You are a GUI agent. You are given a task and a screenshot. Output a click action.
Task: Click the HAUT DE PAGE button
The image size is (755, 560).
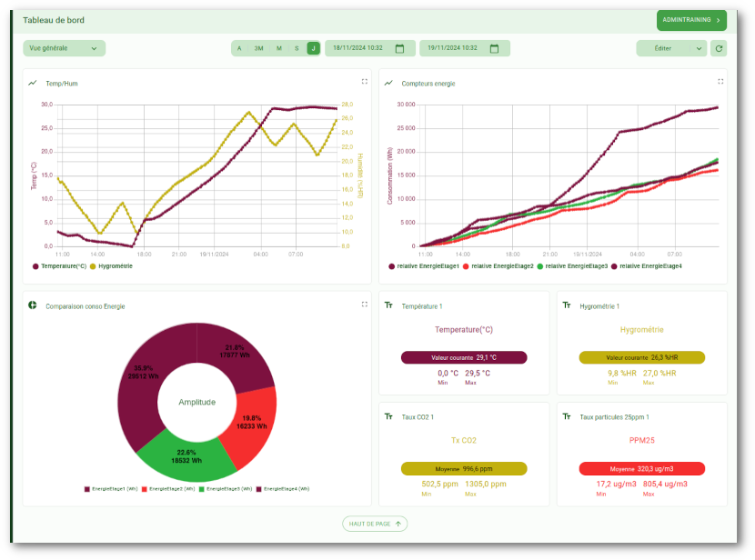click(x=375, y=524)
